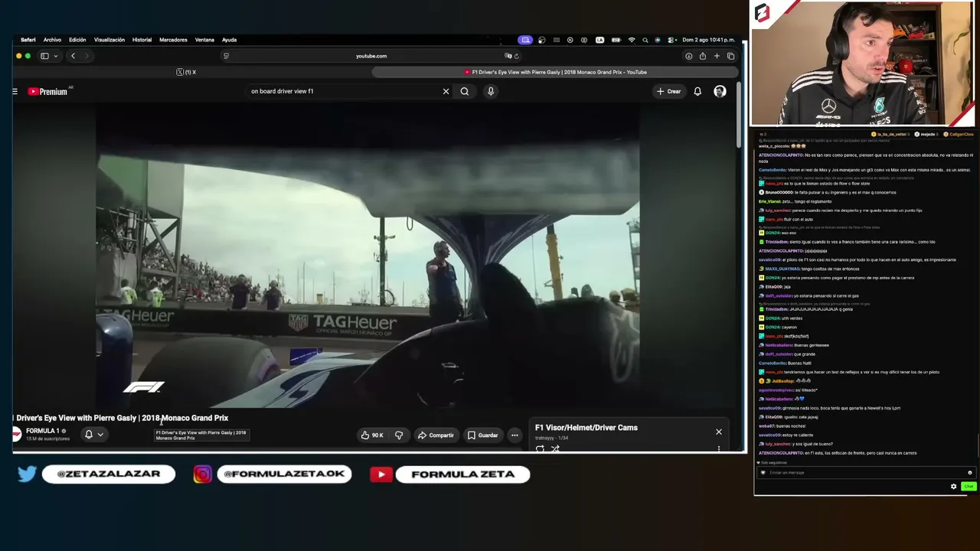Open Wi-Fi status in menu bar

coord(632,40)
